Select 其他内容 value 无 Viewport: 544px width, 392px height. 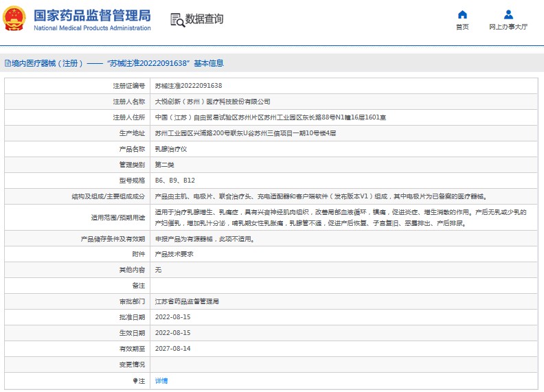[x=158, y=270]
